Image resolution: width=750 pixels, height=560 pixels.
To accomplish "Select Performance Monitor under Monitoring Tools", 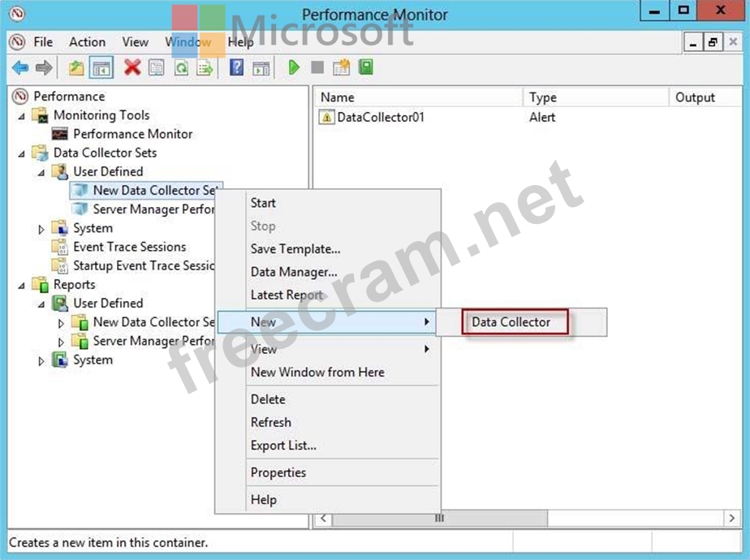I will coord(133,134).
